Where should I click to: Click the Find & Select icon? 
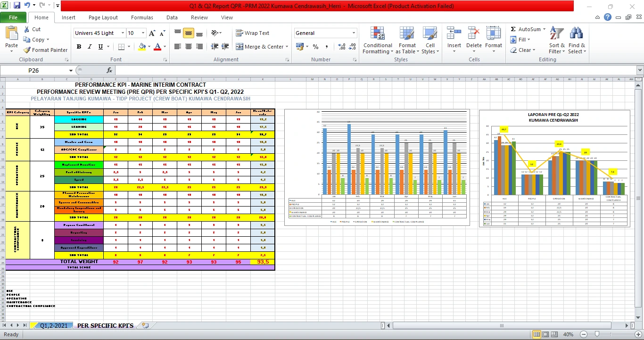coord(576,41)
